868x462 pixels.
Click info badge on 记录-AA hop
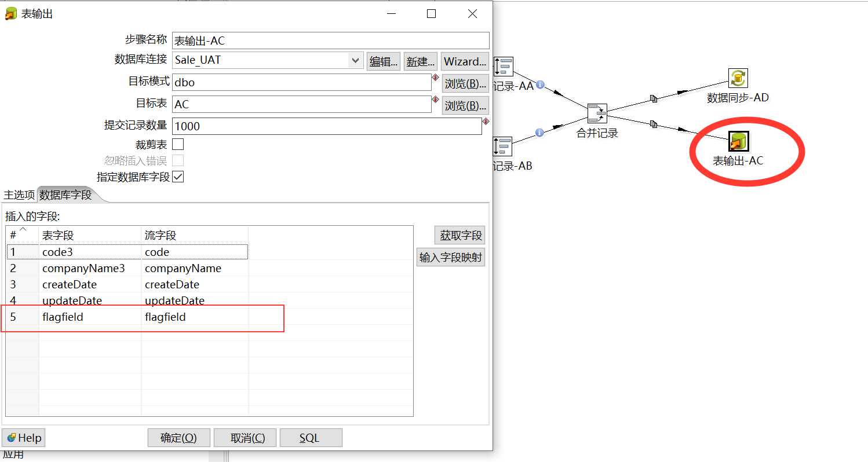[x=540, y=85]
